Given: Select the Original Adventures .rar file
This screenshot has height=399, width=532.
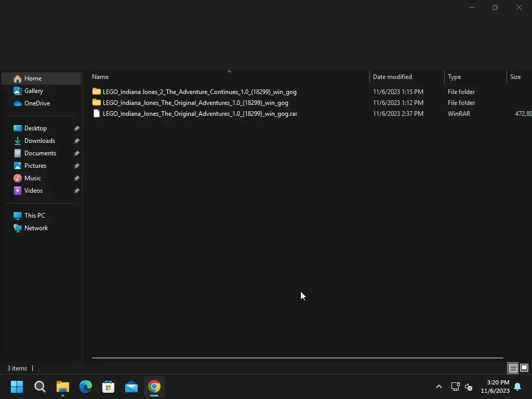Looking at the screenshot, I should (200, 114).
